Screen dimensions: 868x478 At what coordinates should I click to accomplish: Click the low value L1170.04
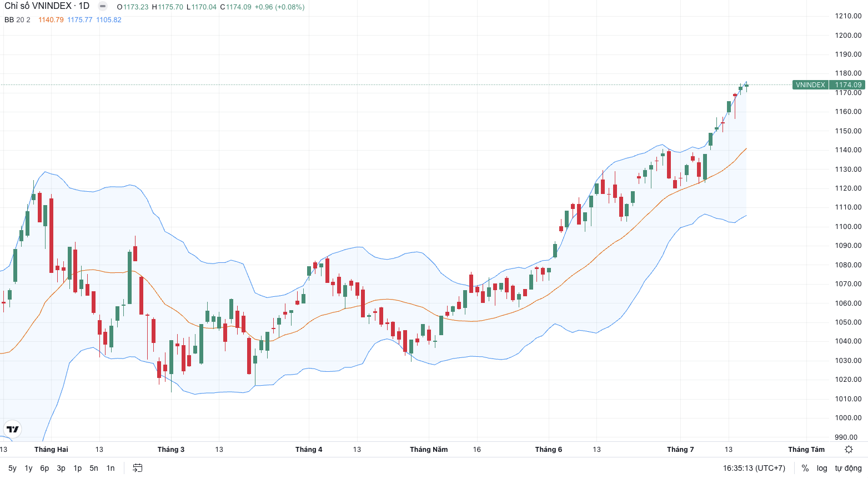[202, 7]
